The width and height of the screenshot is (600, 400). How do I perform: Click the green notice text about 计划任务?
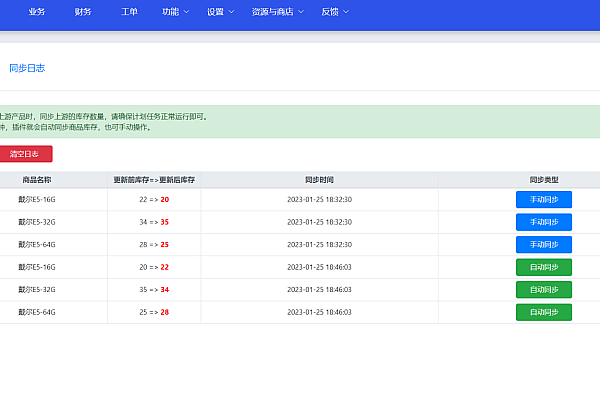coord(104,117)
